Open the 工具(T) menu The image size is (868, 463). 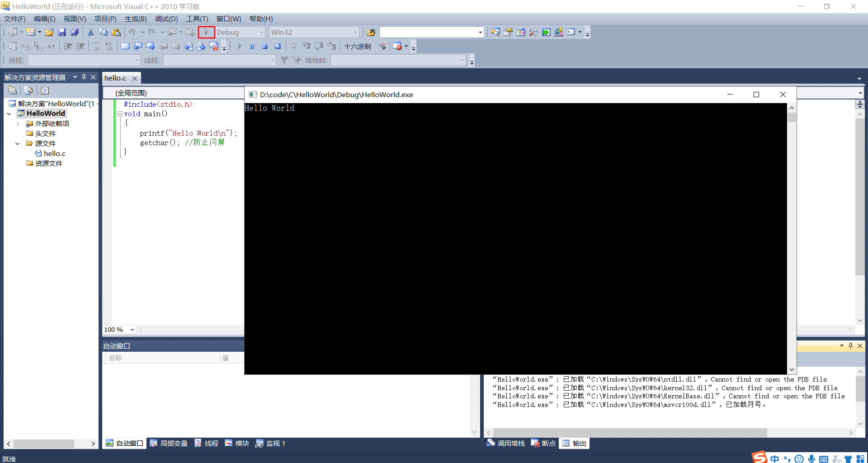197,19
